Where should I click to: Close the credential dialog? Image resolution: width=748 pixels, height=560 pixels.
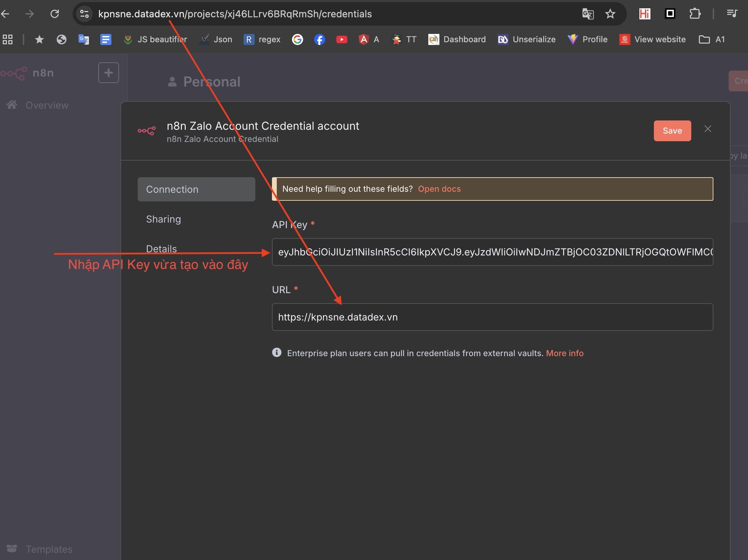[708, 129]
